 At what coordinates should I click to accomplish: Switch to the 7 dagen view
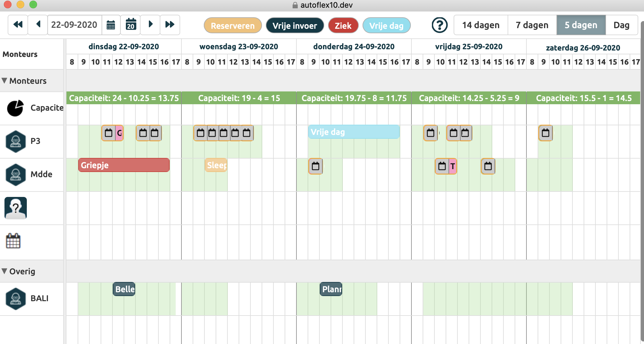[532, 25]
